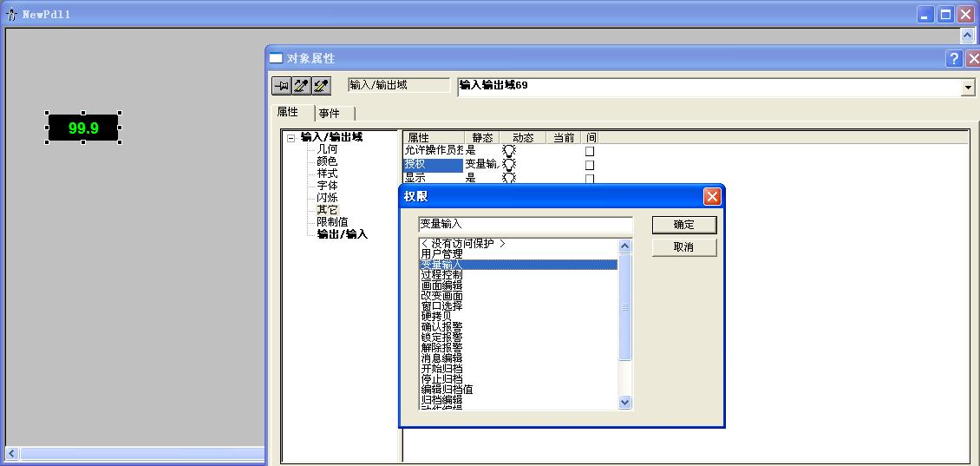
Task: Select 闪烁 in the property tree
Action: [327, 198]
